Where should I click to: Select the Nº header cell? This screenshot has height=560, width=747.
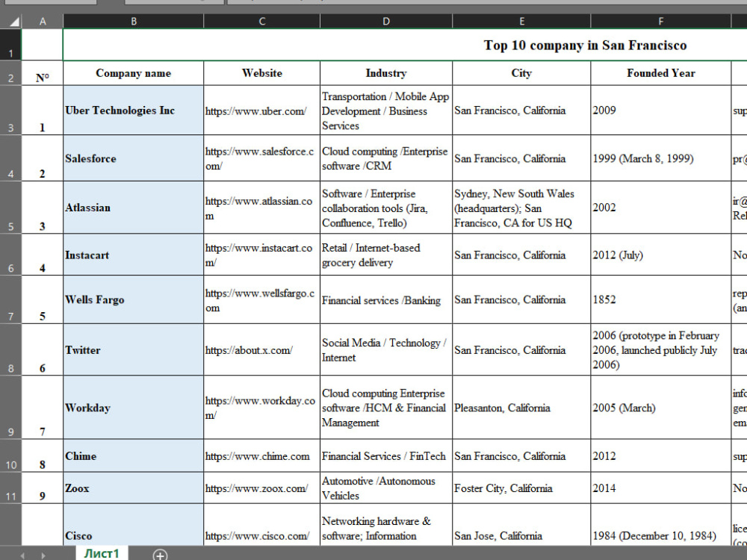pos(43,73)
